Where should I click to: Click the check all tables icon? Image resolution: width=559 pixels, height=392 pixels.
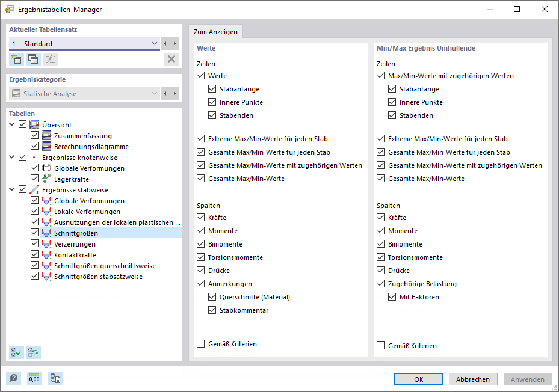pos(16,353)
